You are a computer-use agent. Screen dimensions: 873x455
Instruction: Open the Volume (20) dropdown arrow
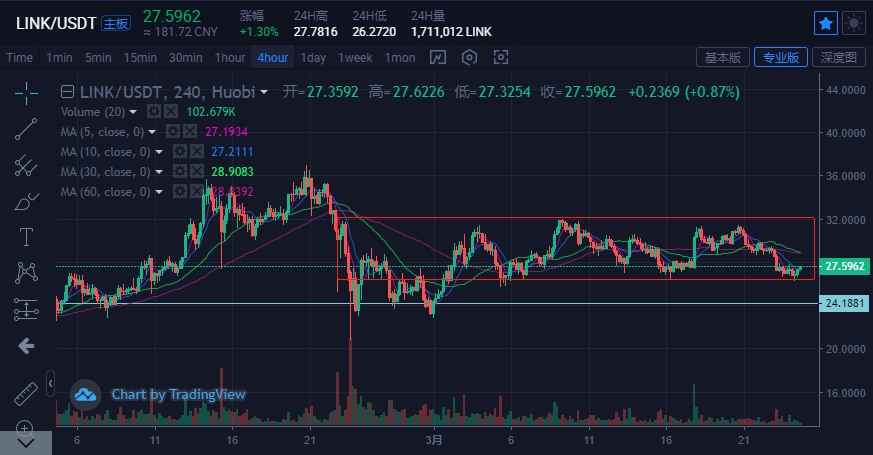tap(135, 111)
